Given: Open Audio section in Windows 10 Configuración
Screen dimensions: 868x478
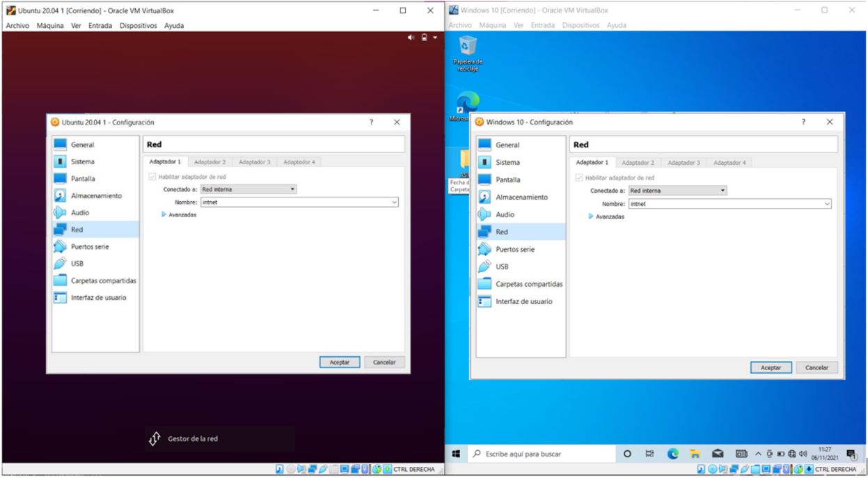Looking at the screenshot, I should click(x=521, y=214).
